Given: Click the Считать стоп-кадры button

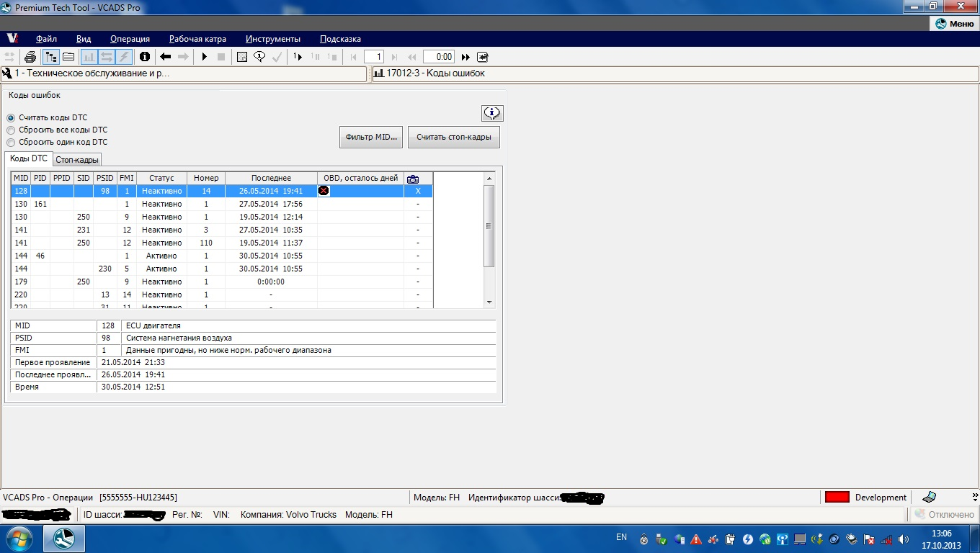Looking at the screenshot, I should (x=454, y=137).
